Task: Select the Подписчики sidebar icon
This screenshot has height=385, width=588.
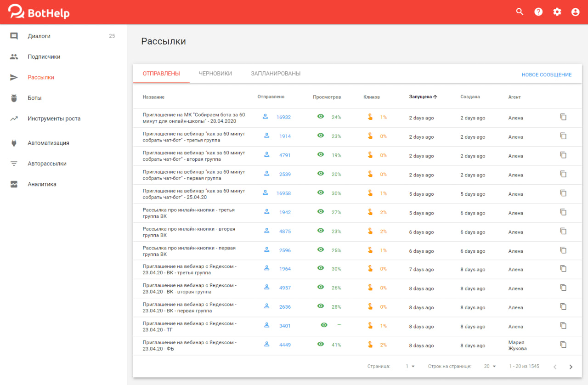Action: (x=14, y=57)
